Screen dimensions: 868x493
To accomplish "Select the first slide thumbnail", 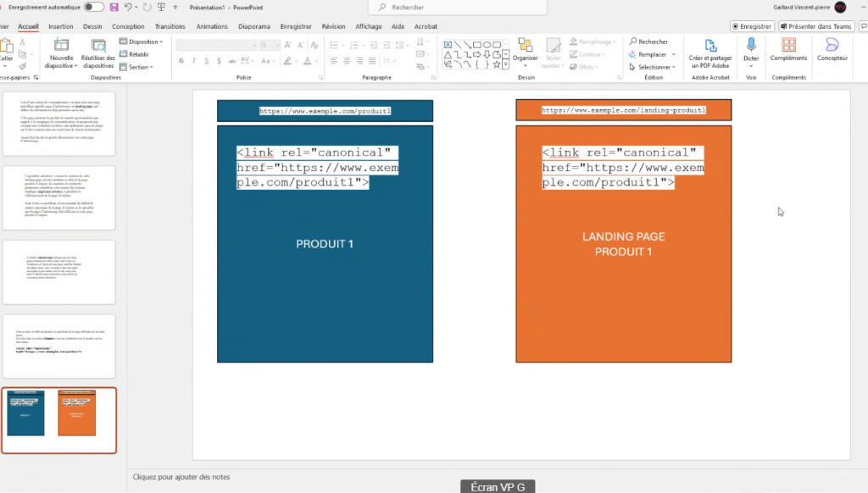I will click(x=59, y=124).
